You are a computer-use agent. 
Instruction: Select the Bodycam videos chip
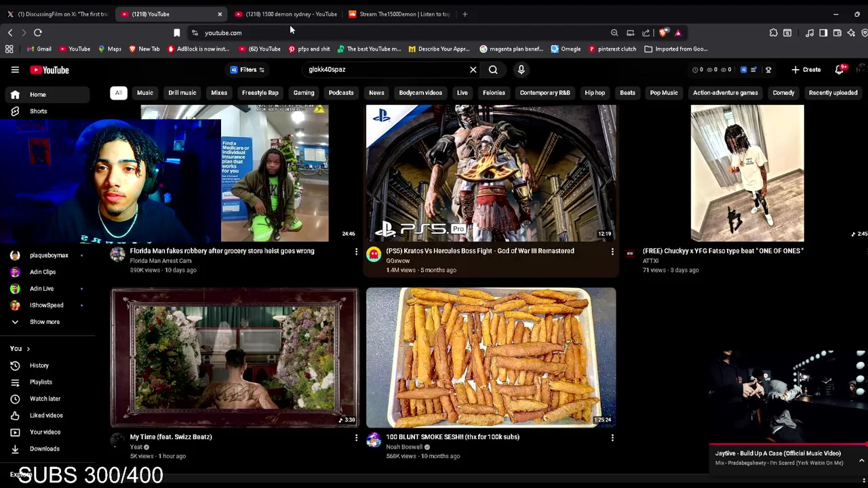click(420, 93)
